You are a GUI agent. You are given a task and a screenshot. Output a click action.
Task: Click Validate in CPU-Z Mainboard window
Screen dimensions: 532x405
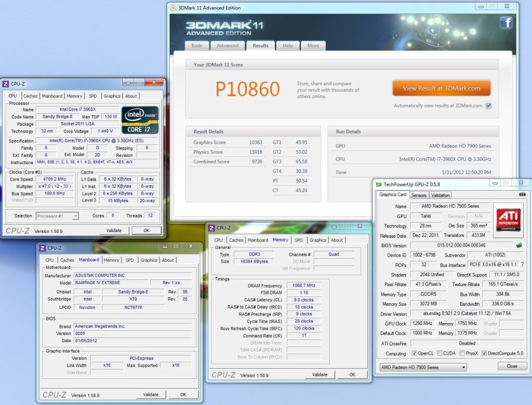151,395
